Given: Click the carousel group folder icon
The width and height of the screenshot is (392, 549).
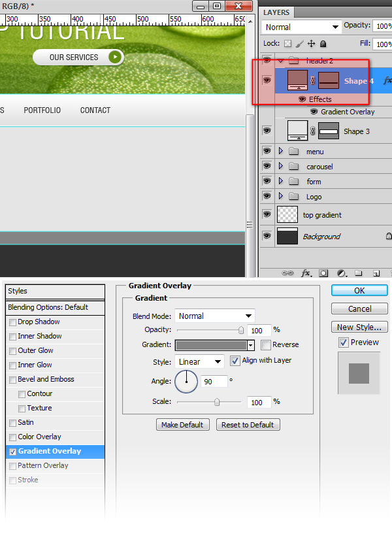Looking at the screenshot, I should click(x=293, y=166).
